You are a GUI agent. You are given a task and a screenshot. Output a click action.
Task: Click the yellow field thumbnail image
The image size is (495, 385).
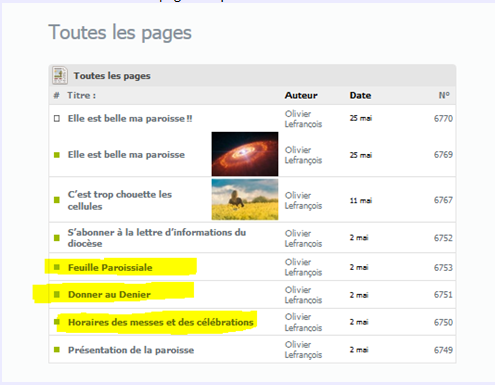(x=245, y=200)
